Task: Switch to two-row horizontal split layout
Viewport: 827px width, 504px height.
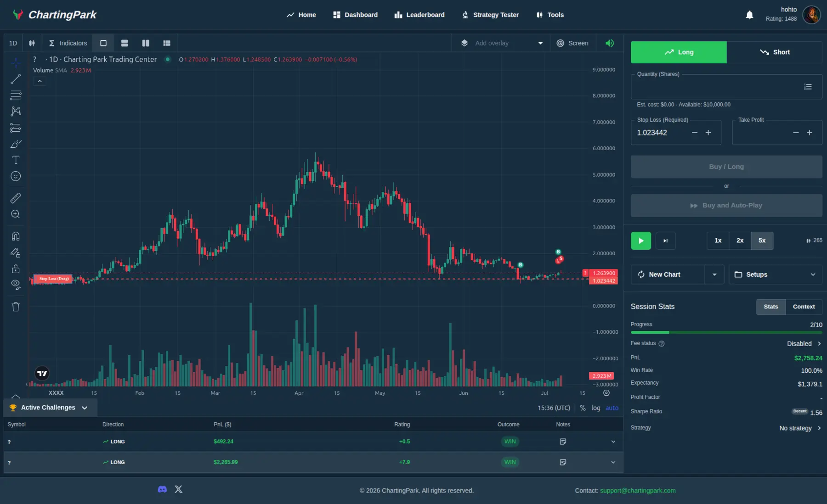Action: tap(125, 43)
